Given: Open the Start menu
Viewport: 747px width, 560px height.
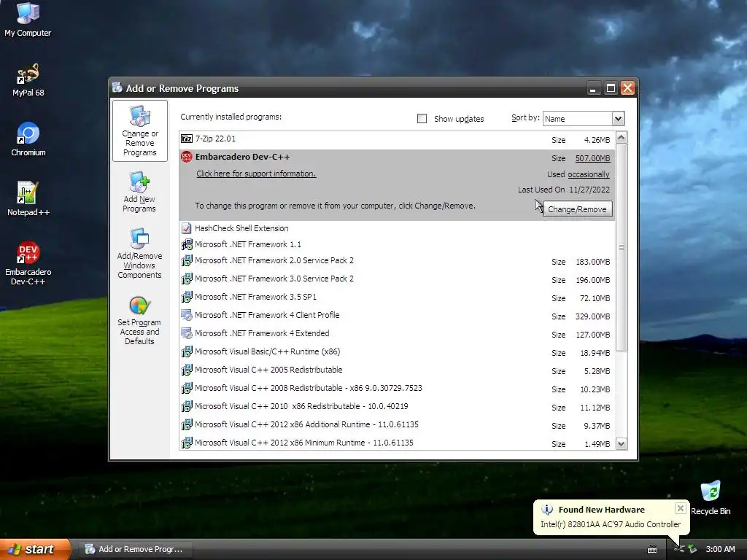Looking at the screenshot, I should 35,549.
